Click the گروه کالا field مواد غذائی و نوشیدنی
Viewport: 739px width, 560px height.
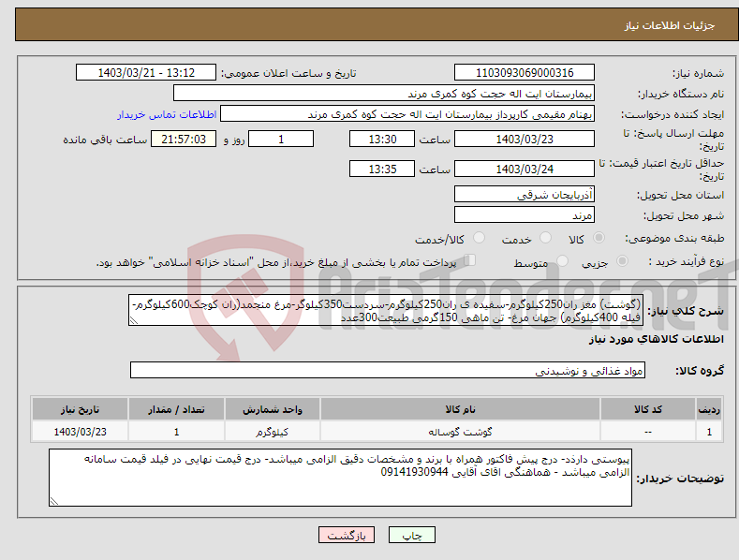[x=388, y=371]
